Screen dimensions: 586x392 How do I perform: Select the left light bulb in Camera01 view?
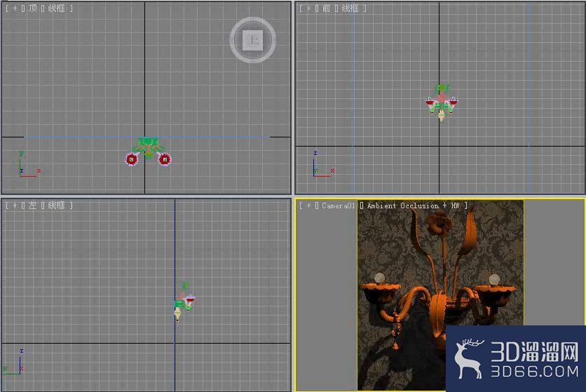380,278
